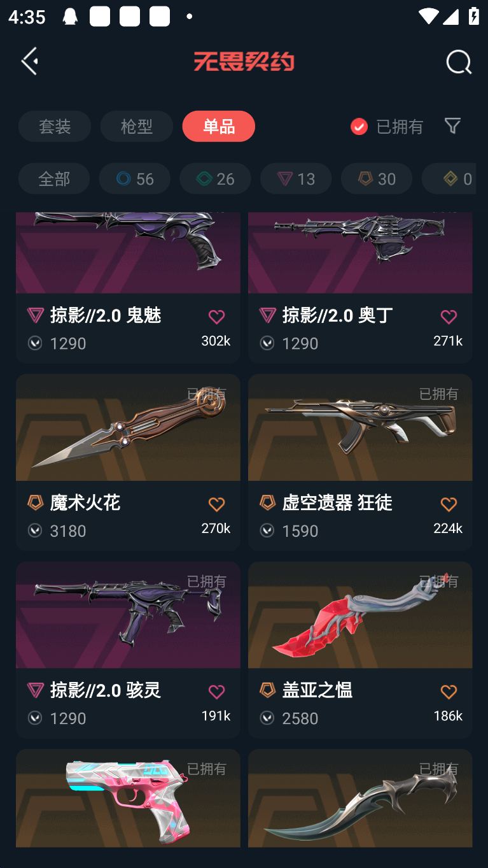
Task: Tap the back arrow icon
Action: [29, 61]
